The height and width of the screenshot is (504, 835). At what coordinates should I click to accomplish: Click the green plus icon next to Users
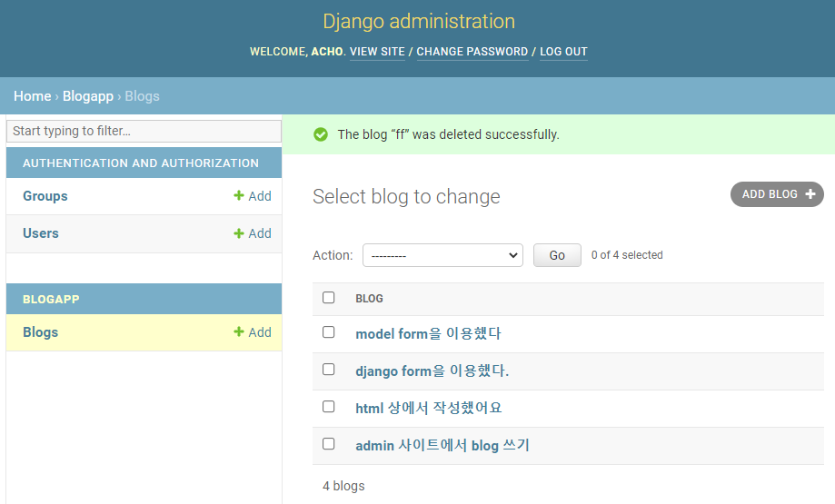click(239, 233)
